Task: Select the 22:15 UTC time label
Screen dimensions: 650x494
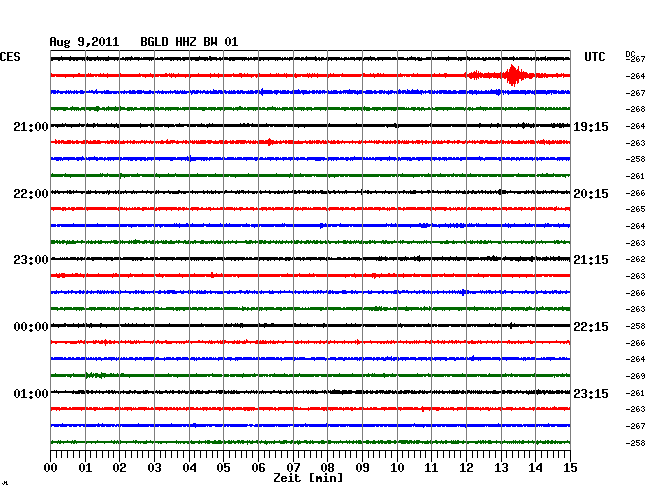Action: pyautogui.click(x=590, y=327)
